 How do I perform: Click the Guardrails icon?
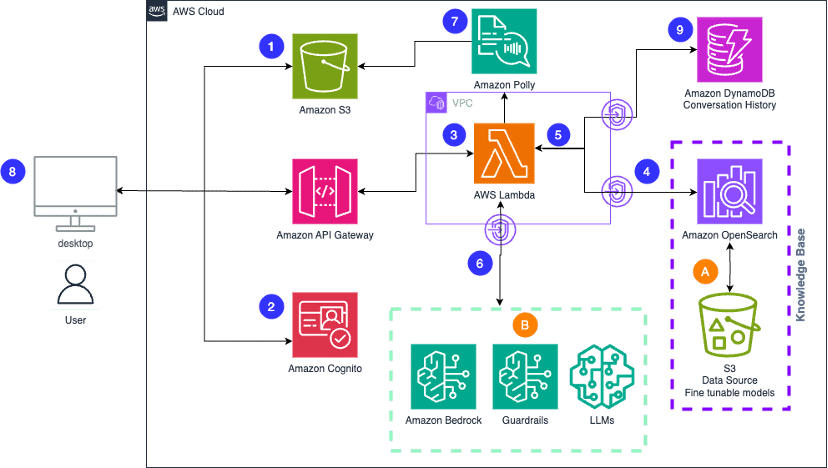(524, 375)
